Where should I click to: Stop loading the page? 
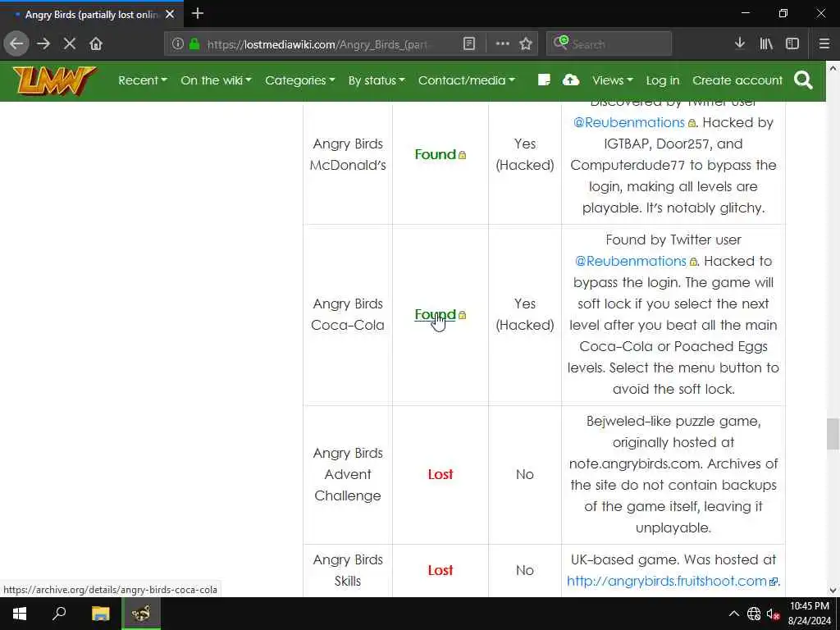[70, 43]
